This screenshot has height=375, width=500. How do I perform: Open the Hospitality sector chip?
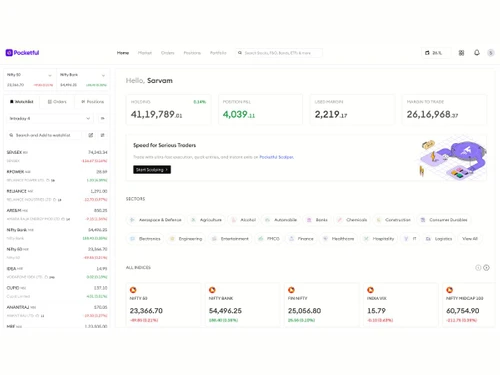[379, 239]
